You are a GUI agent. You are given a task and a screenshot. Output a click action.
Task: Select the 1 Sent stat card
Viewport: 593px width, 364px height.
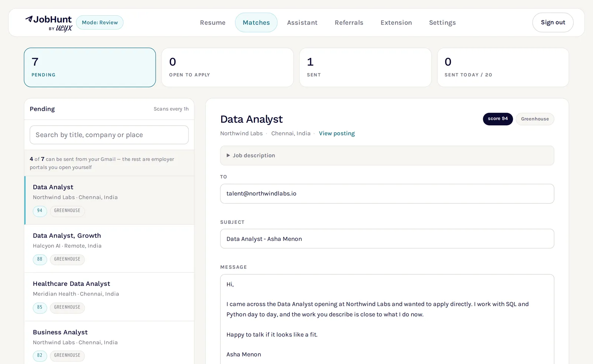(x=365, y=67)
